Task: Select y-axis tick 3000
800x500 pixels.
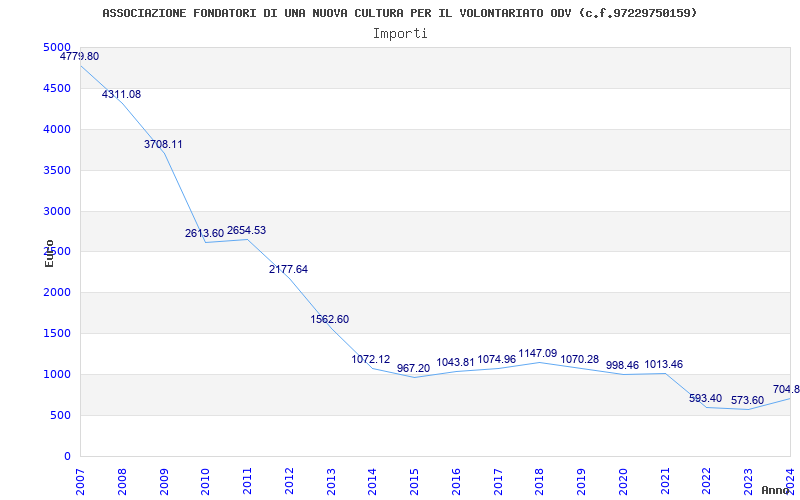Action: pos(57,211)
